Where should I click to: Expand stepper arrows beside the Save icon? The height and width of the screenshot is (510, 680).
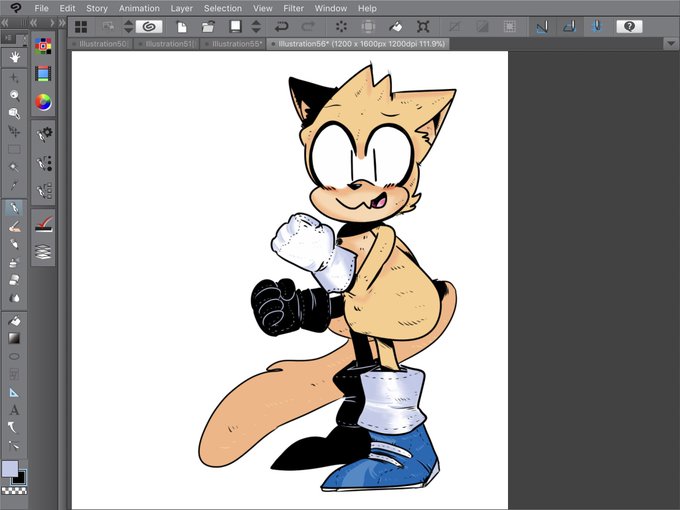[x=256, y=27]
